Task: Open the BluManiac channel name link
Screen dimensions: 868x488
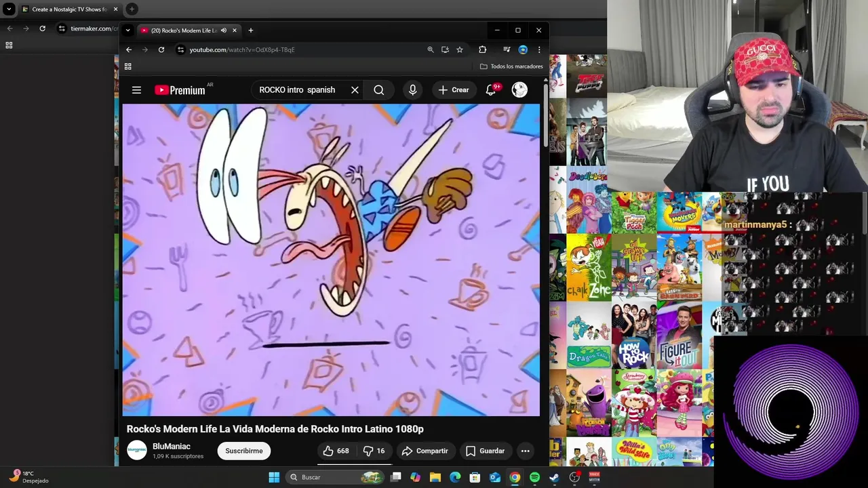Action: coord(172,447)
